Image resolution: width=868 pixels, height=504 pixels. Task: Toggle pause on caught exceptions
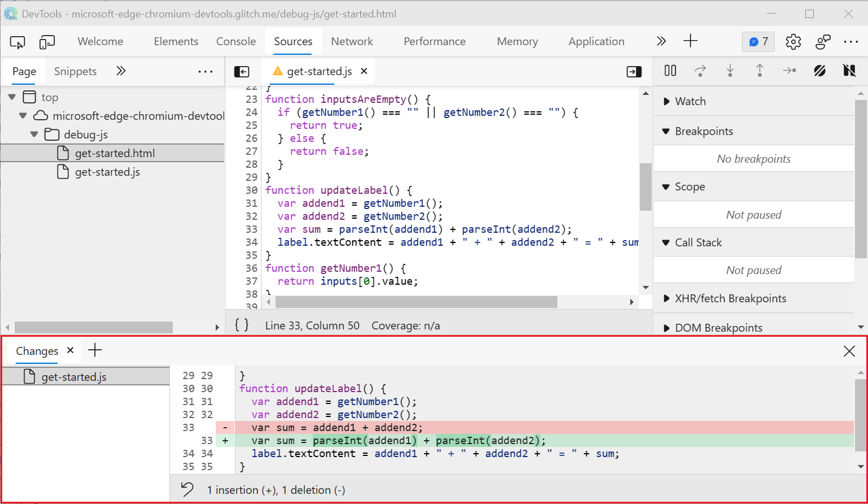[x=850, y=71]
